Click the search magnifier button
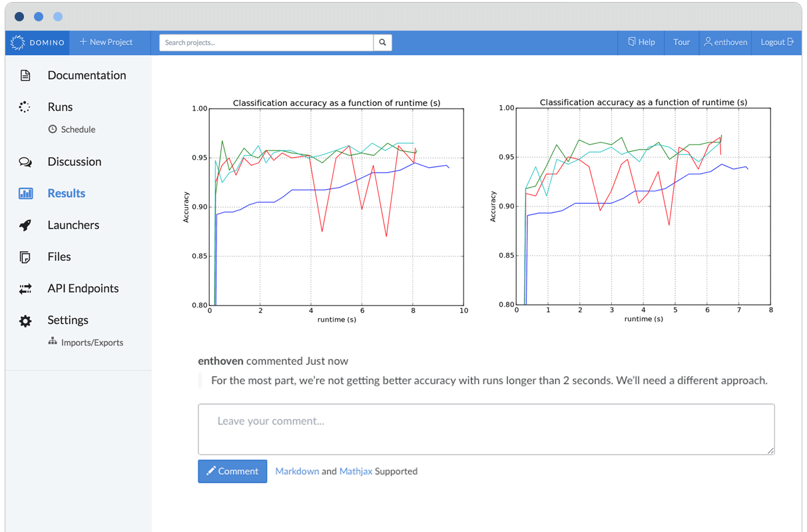 (382, 43)
